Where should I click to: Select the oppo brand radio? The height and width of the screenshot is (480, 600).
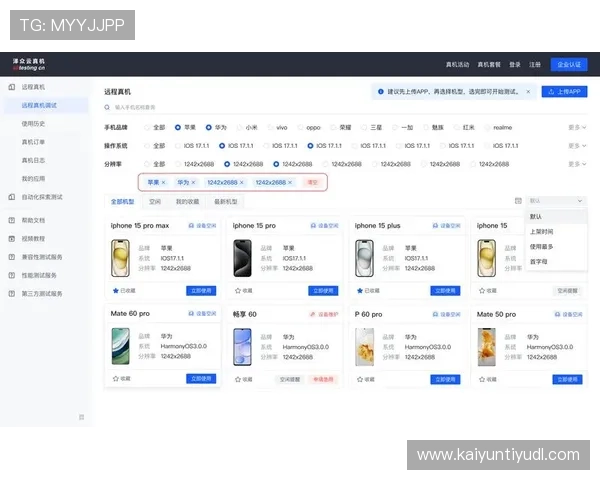300,127
